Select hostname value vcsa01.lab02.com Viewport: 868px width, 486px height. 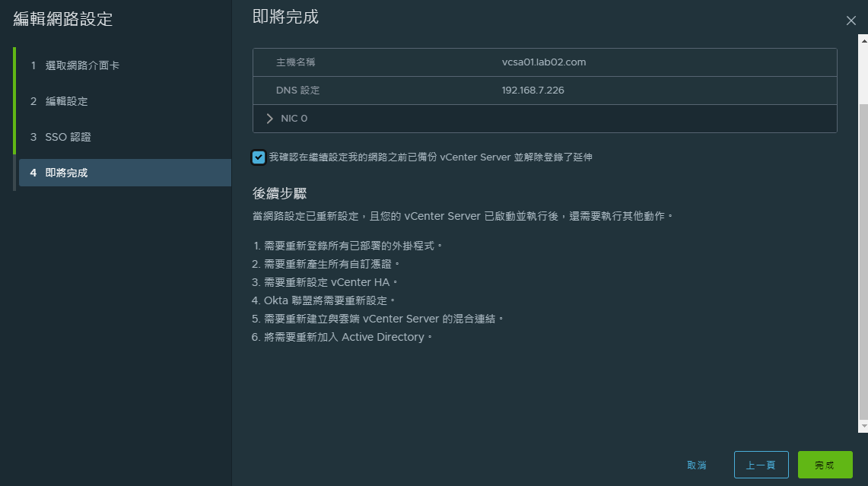[544, 62]
